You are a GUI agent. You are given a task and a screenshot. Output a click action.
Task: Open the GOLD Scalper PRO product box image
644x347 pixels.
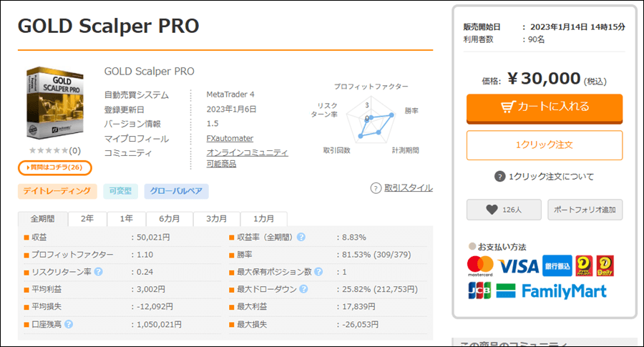(54, 102)
